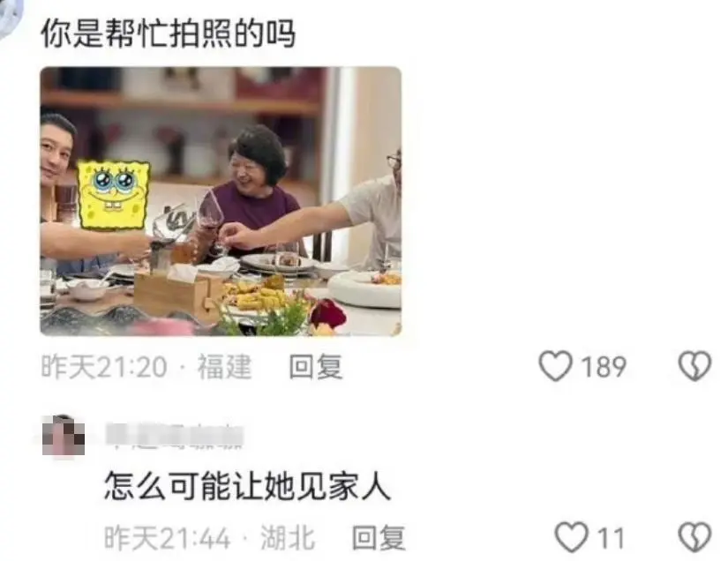Tap the 昨天21:44 timestamp
This screenshot has height=561, width=728.
[x=167, y=538]
